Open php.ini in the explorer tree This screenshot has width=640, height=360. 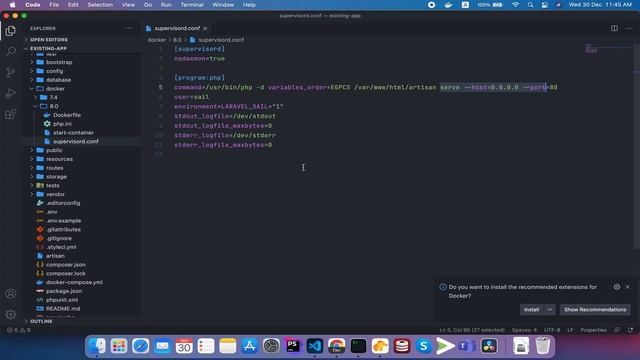coord(62,124)
